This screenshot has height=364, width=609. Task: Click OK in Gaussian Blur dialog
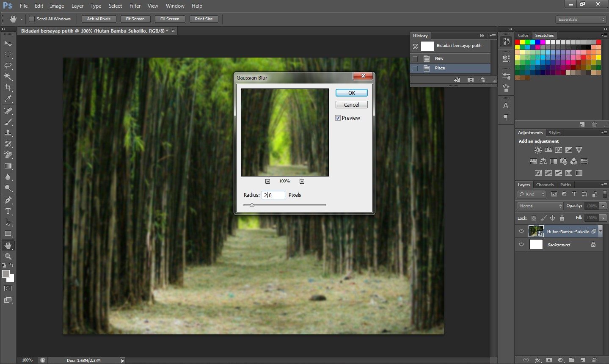(x=351, y=93)
